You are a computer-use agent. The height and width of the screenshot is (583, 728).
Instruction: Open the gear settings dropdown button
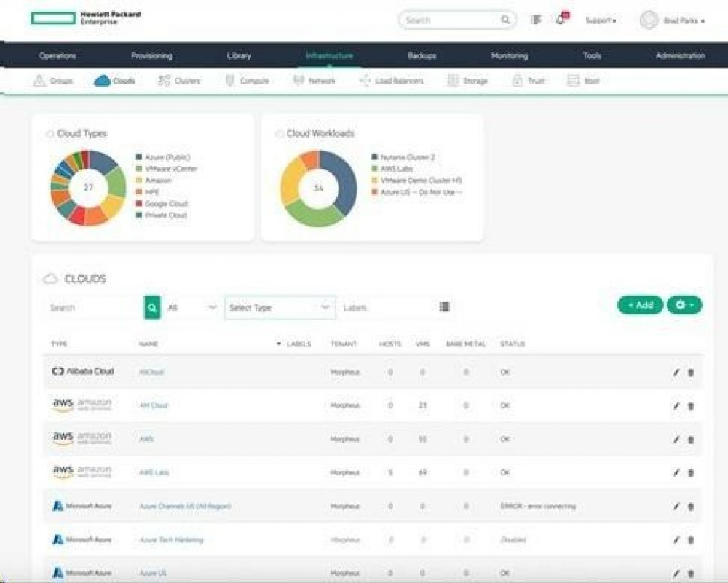(684, 305)
